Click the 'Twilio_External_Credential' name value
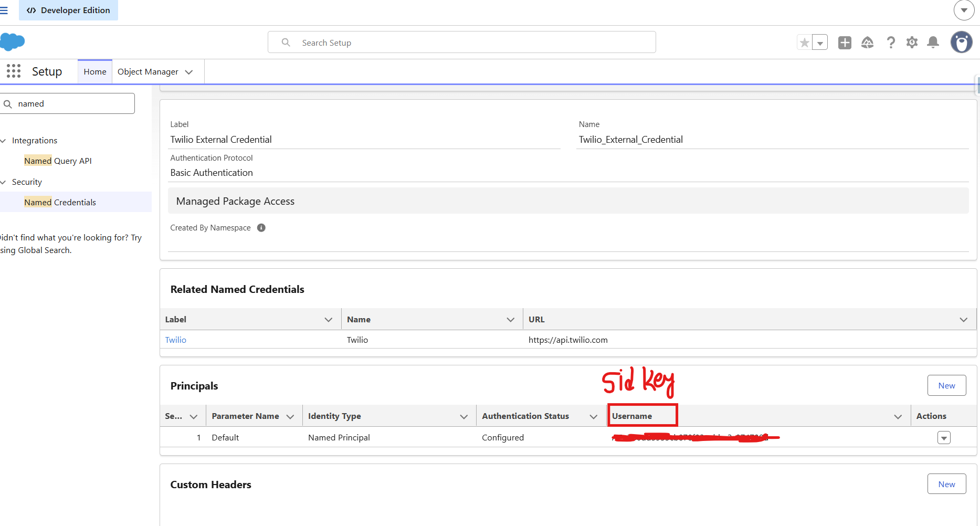This screenshot has height=526, width=980. 630,140
